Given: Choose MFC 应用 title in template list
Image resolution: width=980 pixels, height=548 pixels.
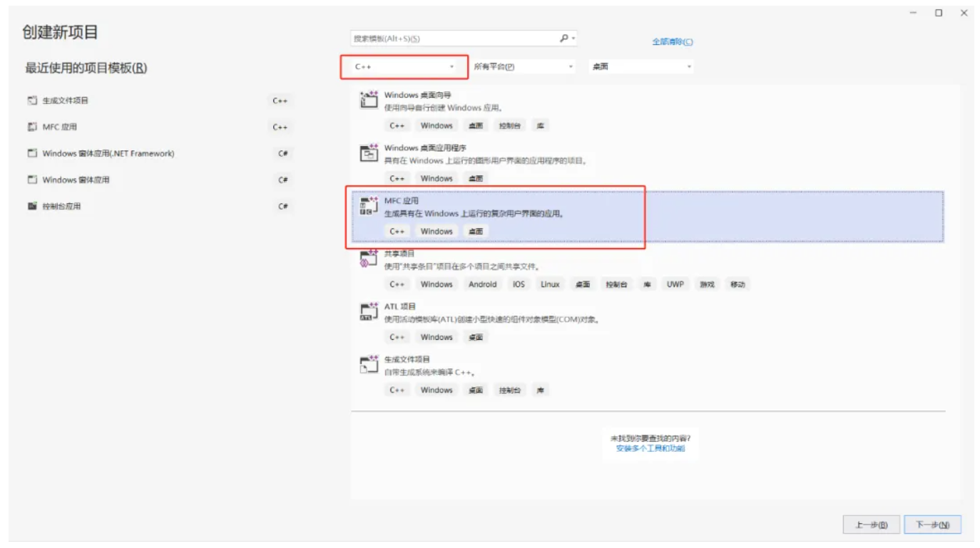Looking at the screenshot, I should [x=402, y=201].
